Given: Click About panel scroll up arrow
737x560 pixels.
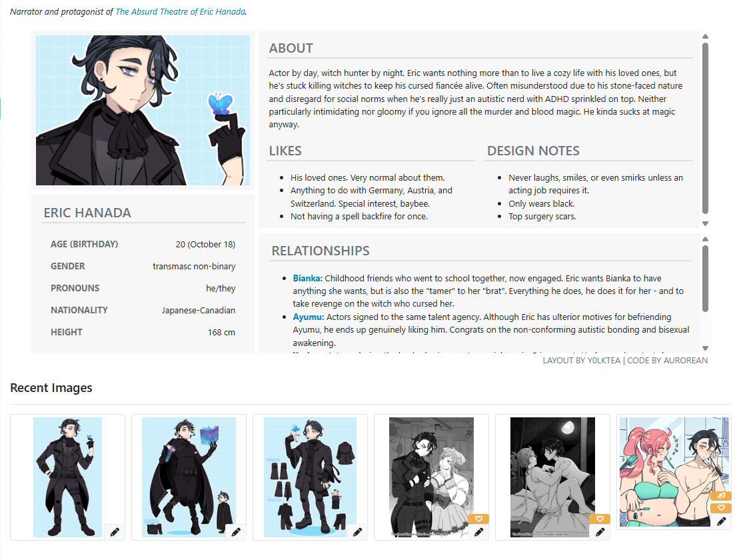Looking at the screenshot, I should click(705, 36).
